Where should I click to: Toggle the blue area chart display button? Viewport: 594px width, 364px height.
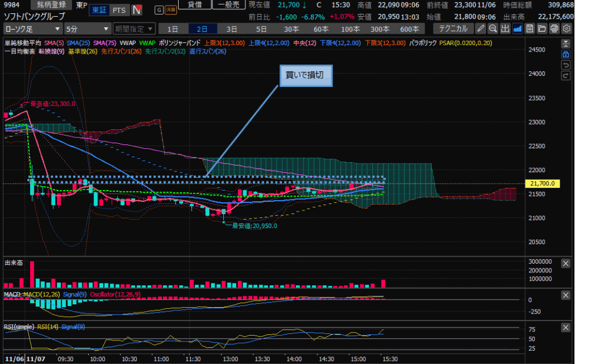517,28
